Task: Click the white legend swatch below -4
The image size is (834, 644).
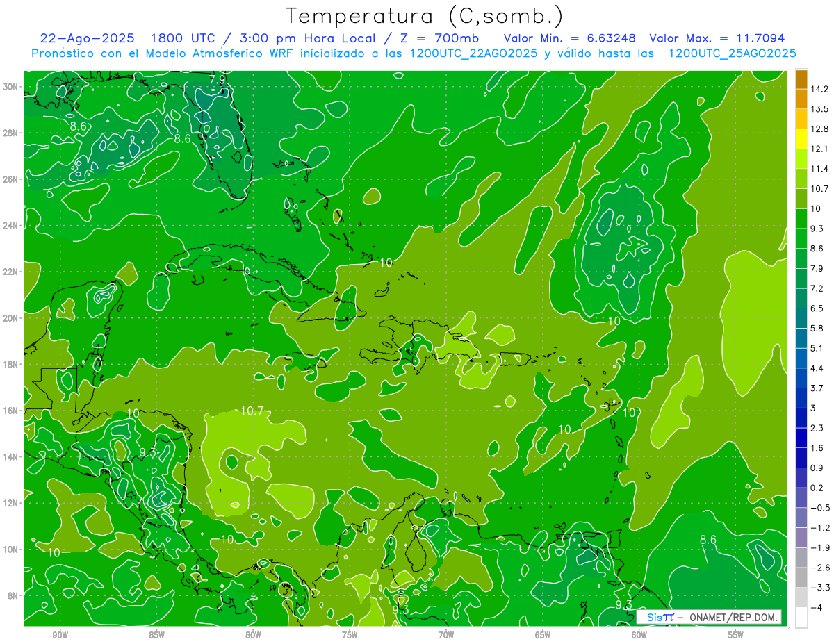Action: (x=801, y=617)
